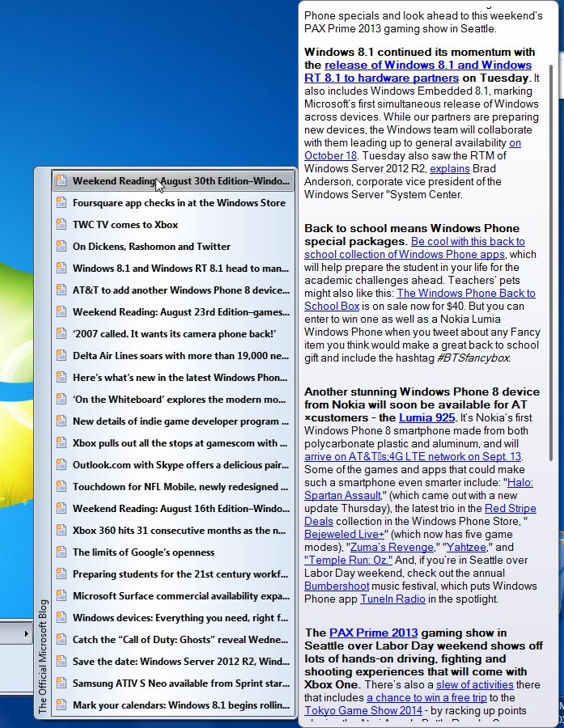This screenshot has height=728, width=564.
Task: Follow 'a chance to win a free trip' link
Action: 426,698
